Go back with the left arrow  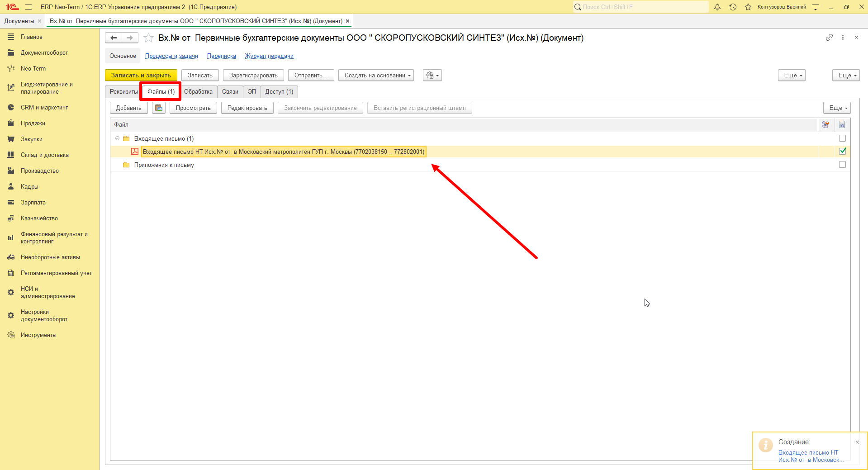tap(114, 38)
